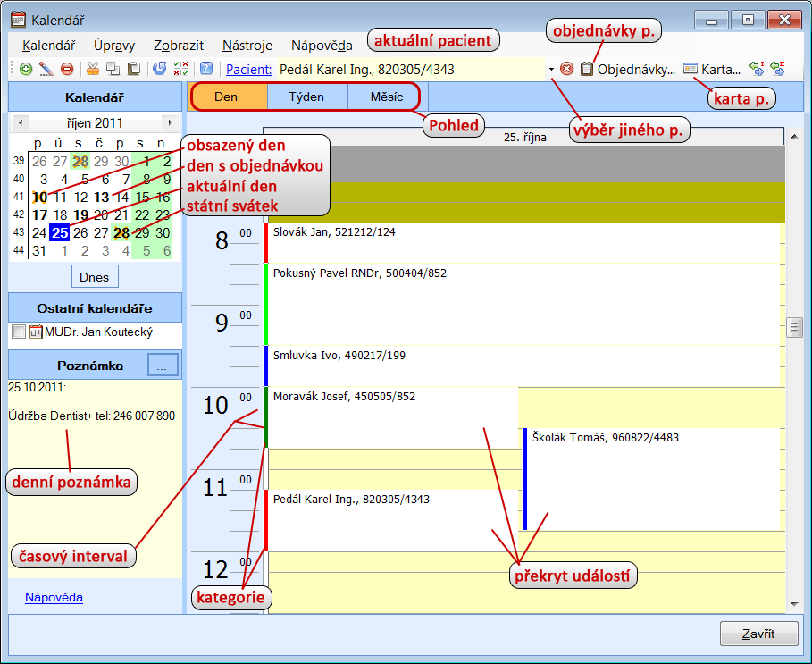Select day 10 in the mini calendar
The image size is (812, 664).
click(40, 198)
